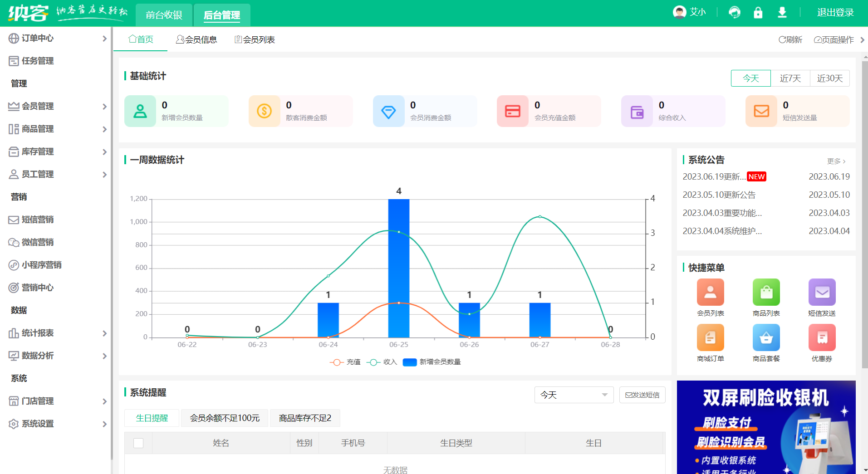Screen dimensions: 868x474
Task: Click the download icon in header
Action: (782, 12)
